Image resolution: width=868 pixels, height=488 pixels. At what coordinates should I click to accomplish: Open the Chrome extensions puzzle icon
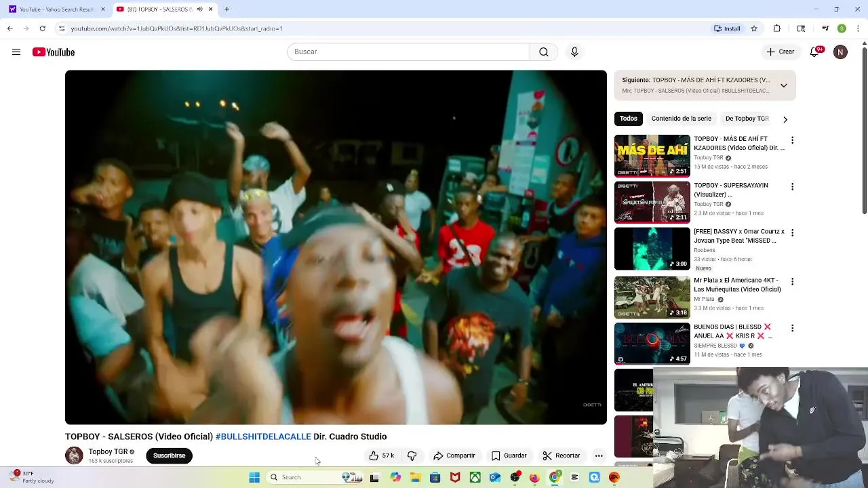tap(777, 28)
